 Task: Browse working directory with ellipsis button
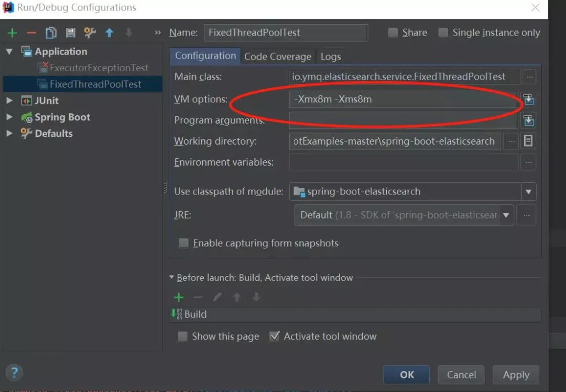pyautogui.click(x=511, y=141)
